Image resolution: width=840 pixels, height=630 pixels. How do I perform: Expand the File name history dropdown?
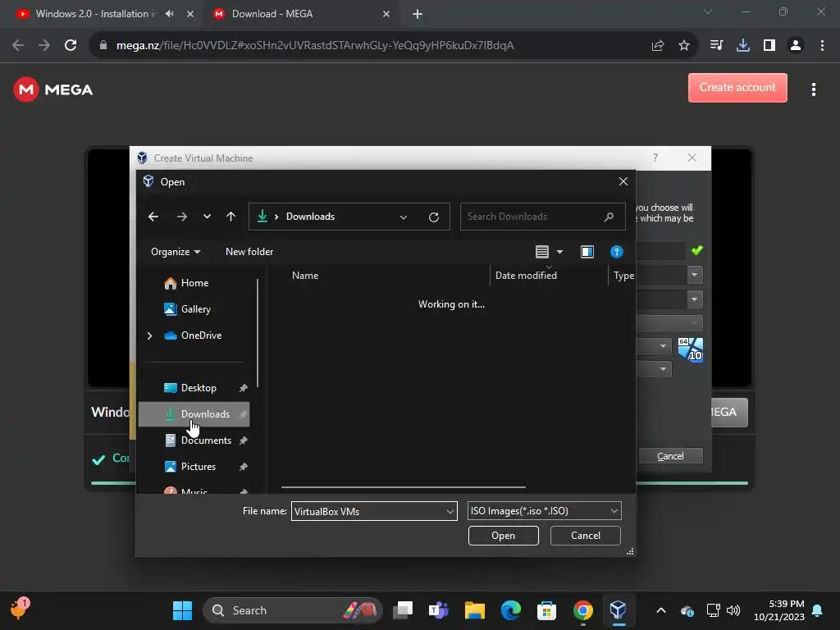pyautogui.click(x=450, y=511)
